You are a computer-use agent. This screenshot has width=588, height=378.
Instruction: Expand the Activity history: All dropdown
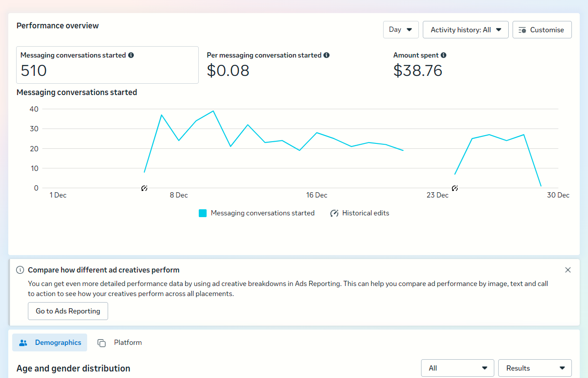[x=465, y=30]
